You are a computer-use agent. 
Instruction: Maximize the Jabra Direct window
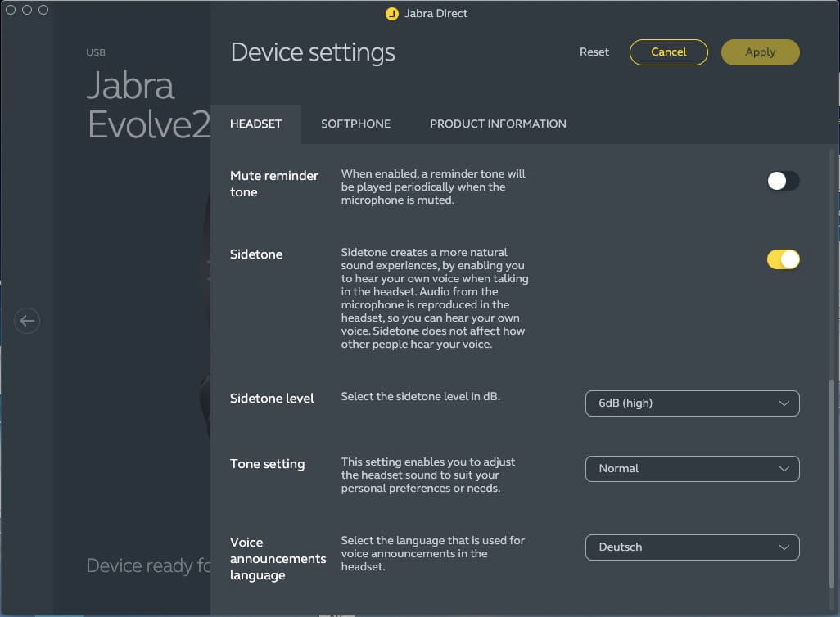coord(43,10)
